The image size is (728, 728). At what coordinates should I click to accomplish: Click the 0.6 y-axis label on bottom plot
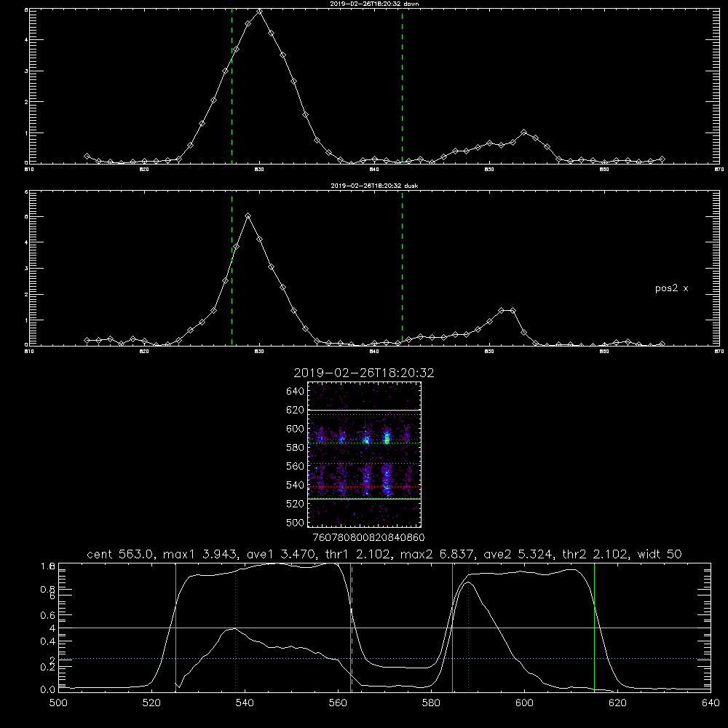(x=48, y=615)
